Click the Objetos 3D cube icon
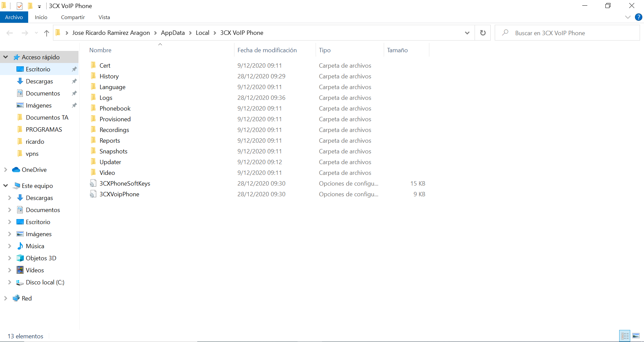Screen dimensions: 644x342 pos(20,258)
